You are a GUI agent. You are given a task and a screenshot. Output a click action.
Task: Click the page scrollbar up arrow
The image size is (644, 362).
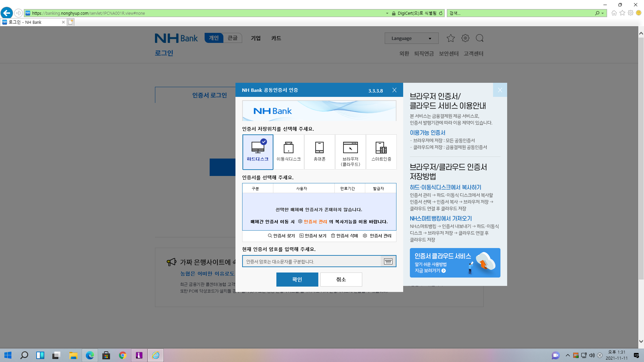coord(641,33)
